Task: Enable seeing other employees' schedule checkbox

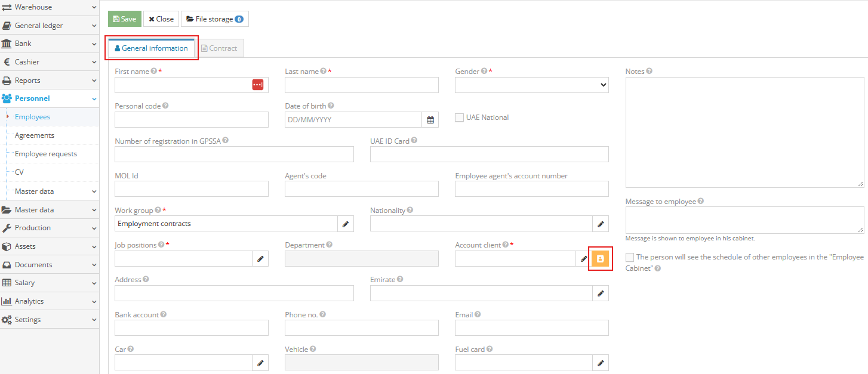Action: click(630, 257)
